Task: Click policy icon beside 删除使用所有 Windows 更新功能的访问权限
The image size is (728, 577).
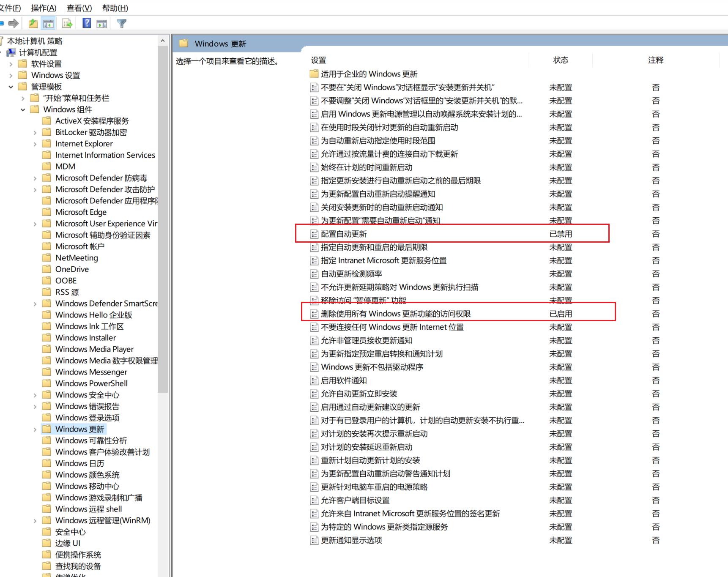Action: coord(314,314)
